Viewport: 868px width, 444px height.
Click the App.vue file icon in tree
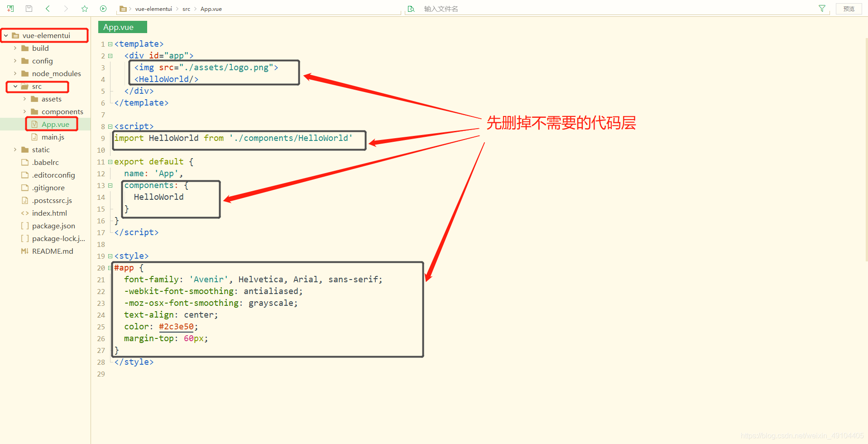coord(34,124)
